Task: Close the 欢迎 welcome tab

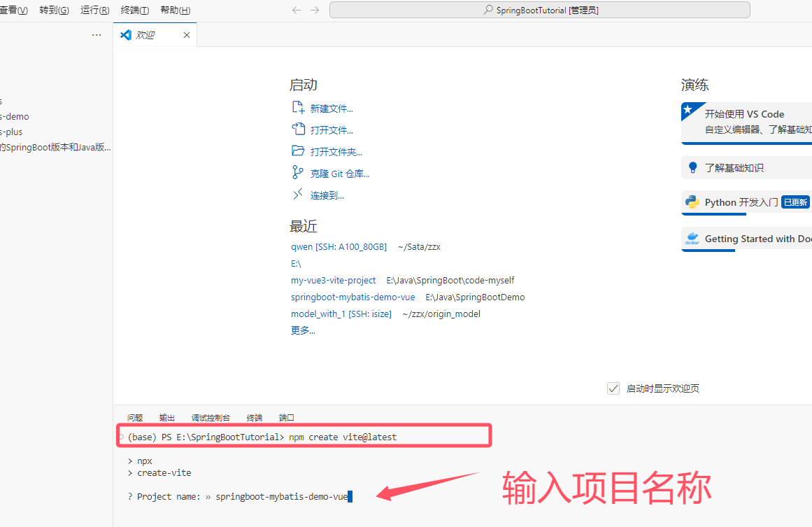Action: tap(187, 35)
